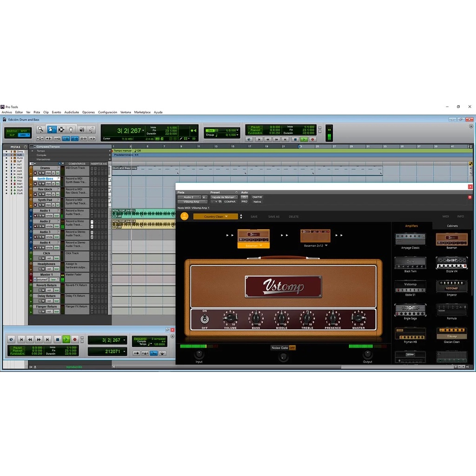The width and height of the screenshot is (476, 476).
Task: Click the orange user profile icon
Action: 184,216
